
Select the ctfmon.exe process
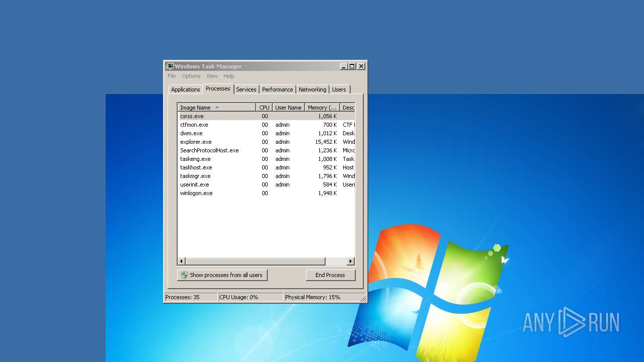click(267, 125)
